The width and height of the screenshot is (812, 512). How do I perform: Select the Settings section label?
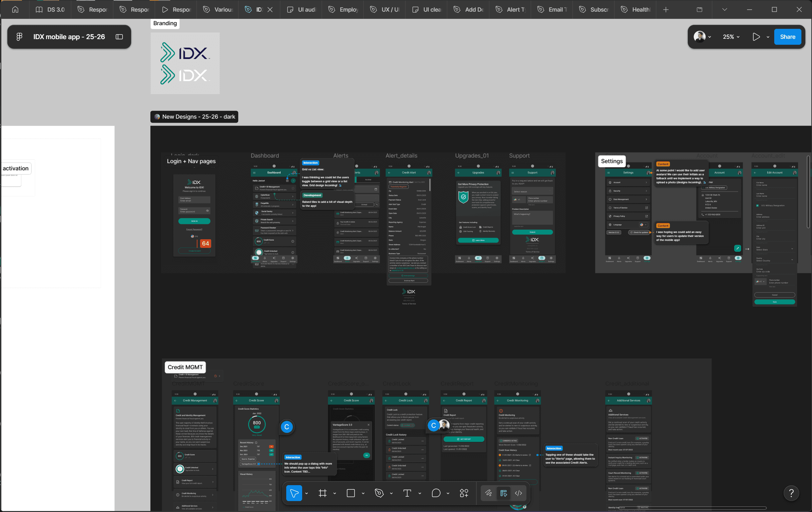click(x=612, y=161)
